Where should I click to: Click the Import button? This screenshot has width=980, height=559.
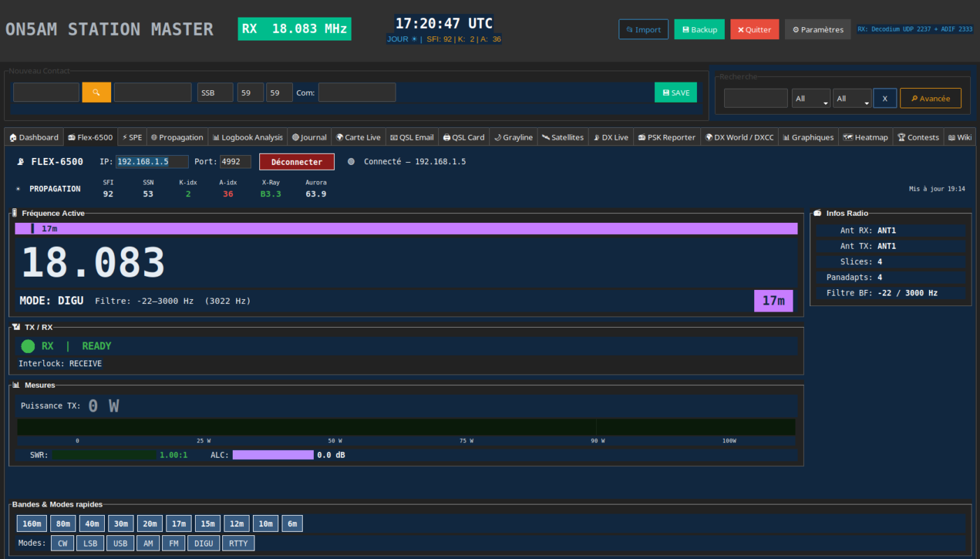pos(644,29)
